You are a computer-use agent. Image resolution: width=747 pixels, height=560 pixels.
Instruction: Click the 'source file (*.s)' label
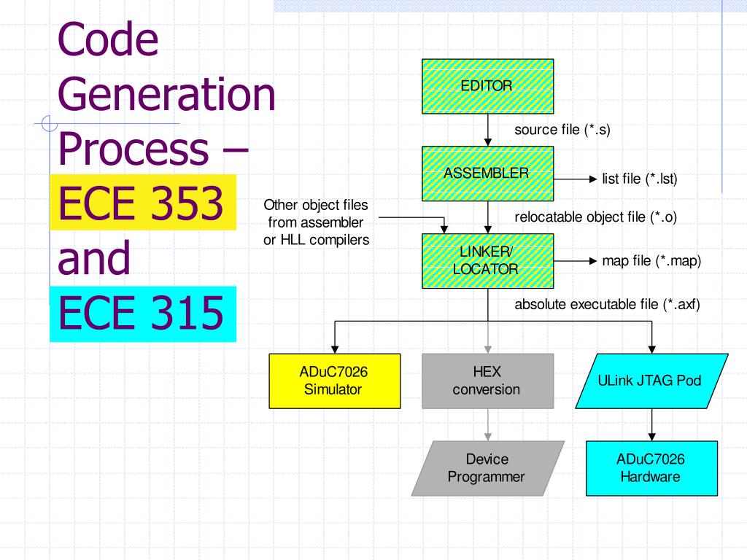562,130
